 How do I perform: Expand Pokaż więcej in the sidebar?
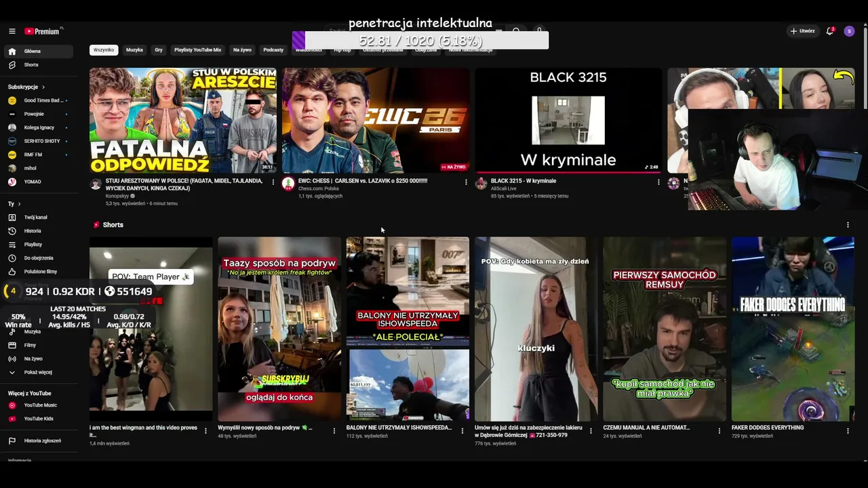coord(38,372)
